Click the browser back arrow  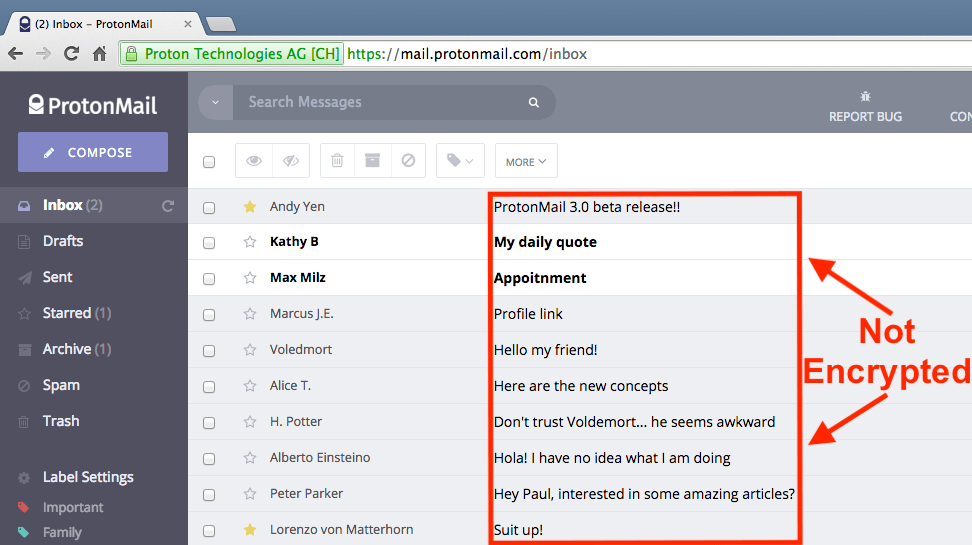tap(15, 54)
